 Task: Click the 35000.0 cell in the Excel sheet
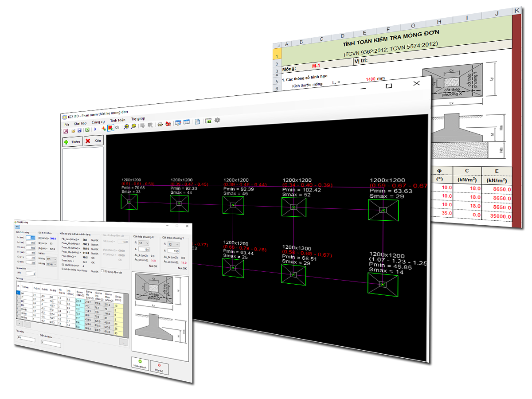click(497, 216)
